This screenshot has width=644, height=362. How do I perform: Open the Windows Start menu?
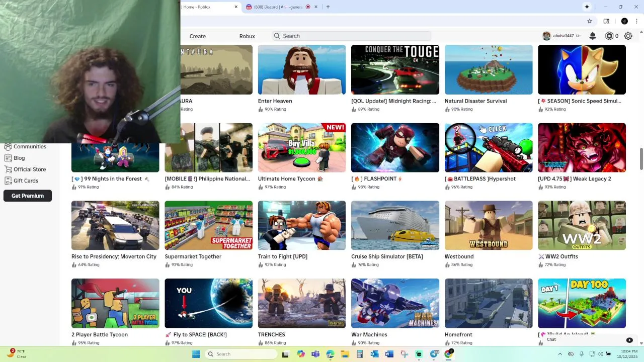tap(196, 354)
